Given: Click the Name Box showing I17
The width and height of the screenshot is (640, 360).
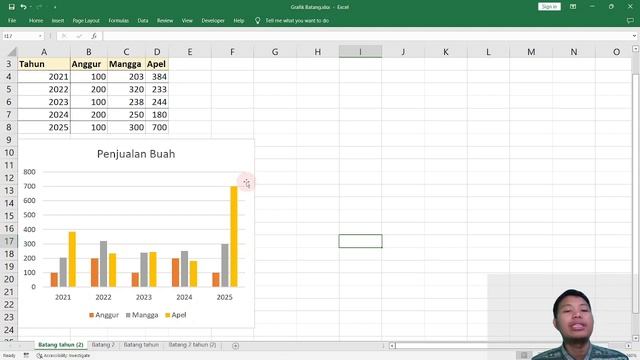Looking at the screenshot, I should [x=20, y=36].
